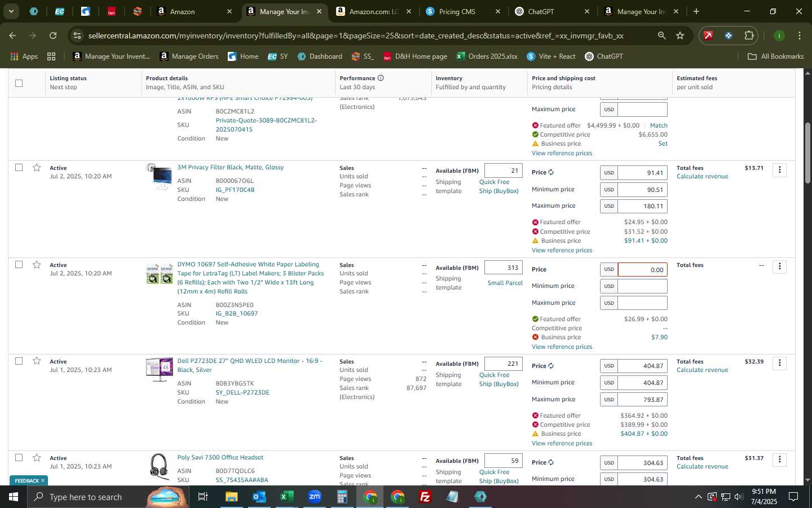
Task: Open 3M Privacy Filter product title link
Action: pyautogui.click(x=230, y=167)
